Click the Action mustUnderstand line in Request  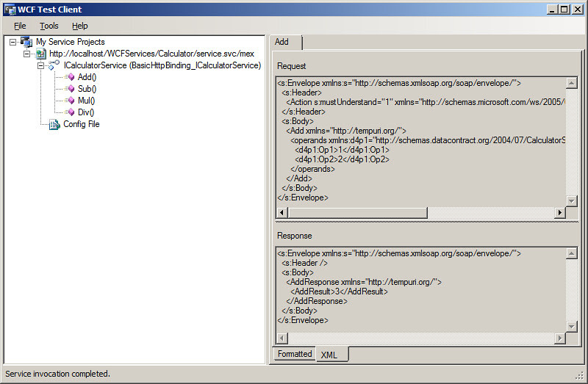tap(426, 102)
